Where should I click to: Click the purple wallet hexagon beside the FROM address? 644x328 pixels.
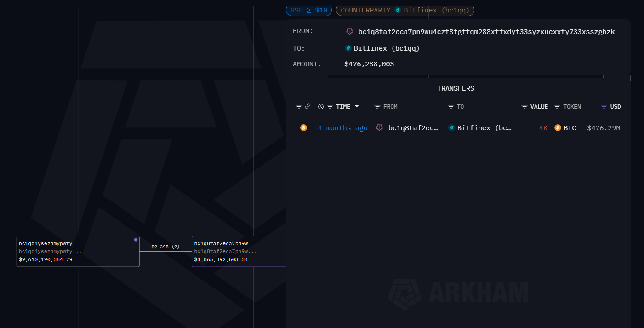coord(349,31)
